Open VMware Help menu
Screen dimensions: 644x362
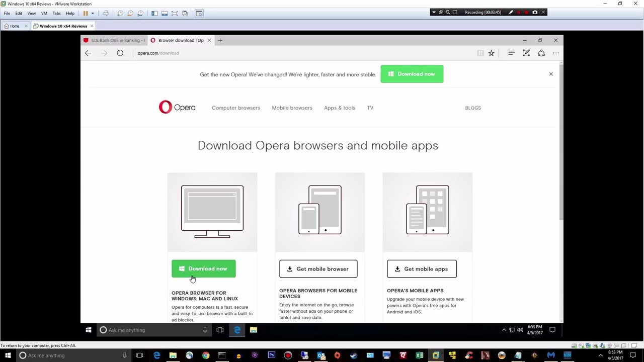click(70, 13)
